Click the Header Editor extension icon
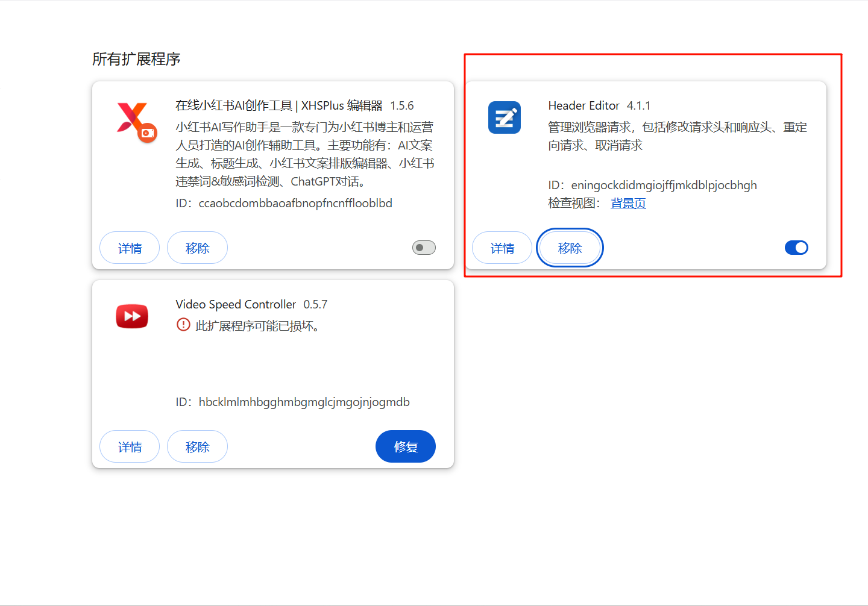The height and width of the screenshot is (606, 868). point(505,117)
